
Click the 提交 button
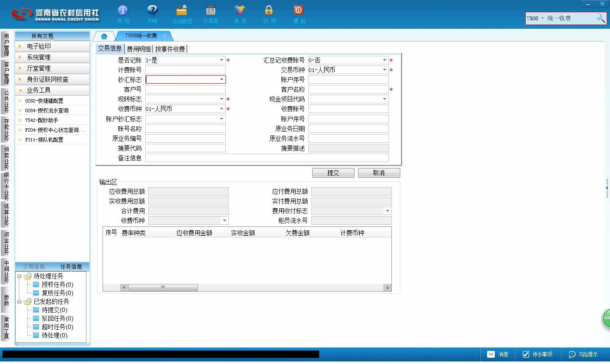click(333, 173)
